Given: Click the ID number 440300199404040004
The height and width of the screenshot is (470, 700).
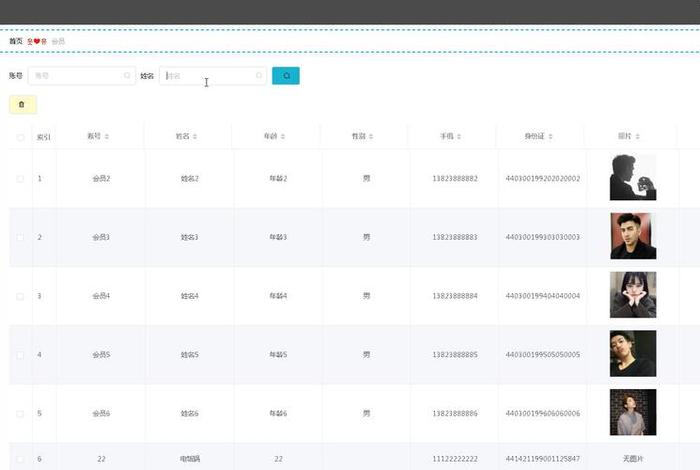Looking at the screenshot, I should pyautogui.click(x=543, y=296).
